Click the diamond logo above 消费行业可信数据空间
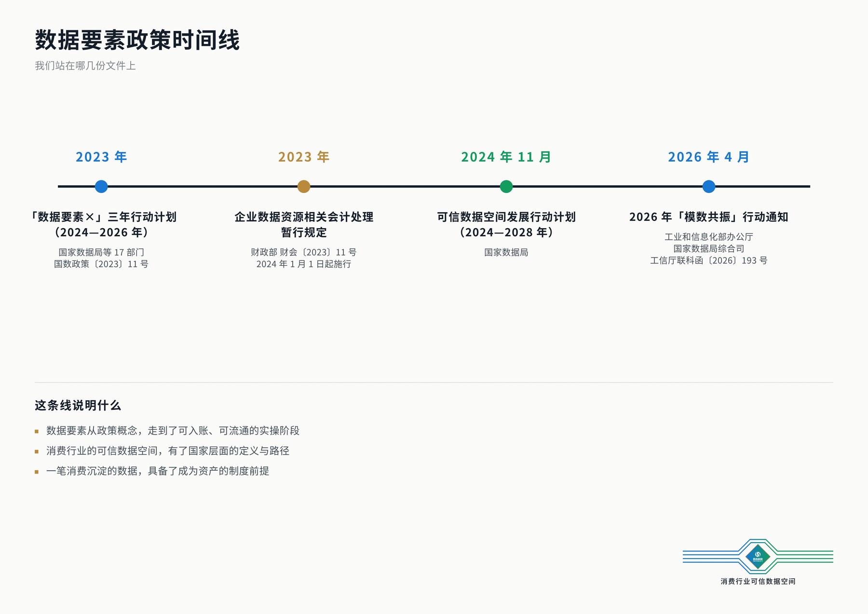The image size is (868, 614). 758,557
